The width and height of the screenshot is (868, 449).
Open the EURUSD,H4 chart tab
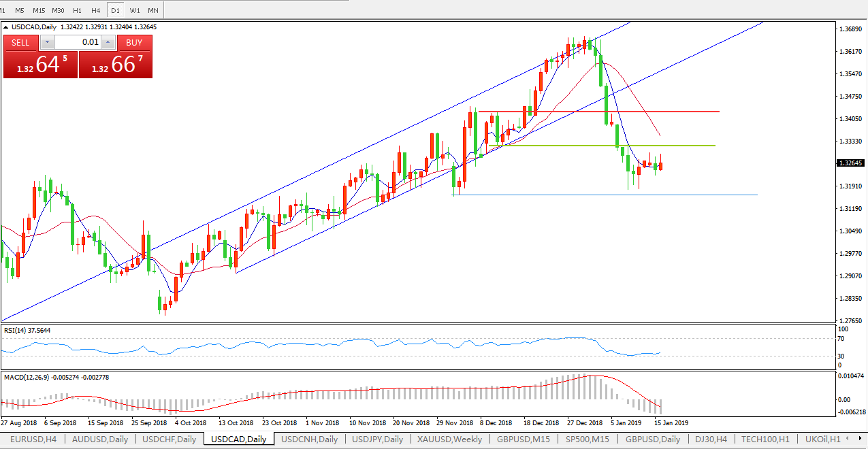33,439
